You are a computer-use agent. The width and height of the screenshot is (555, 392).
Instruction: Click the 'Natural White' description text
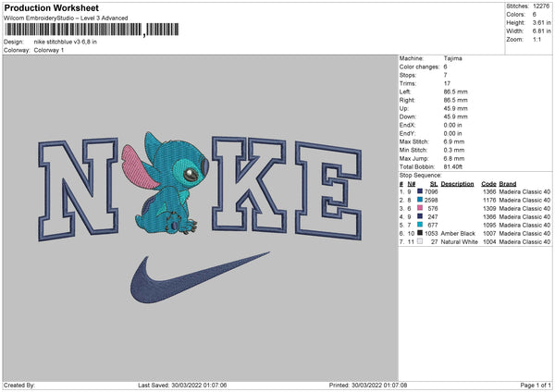coord(460,241)
